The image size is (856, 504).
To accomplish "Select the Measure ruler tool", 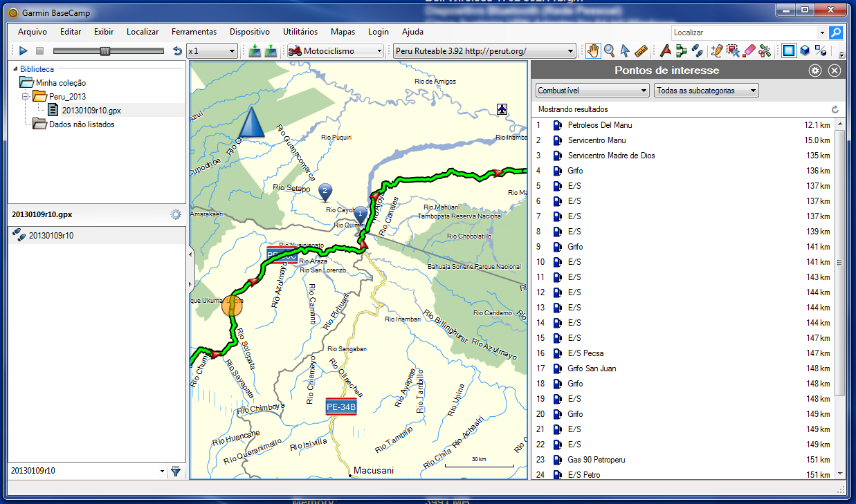I will 640,50.
